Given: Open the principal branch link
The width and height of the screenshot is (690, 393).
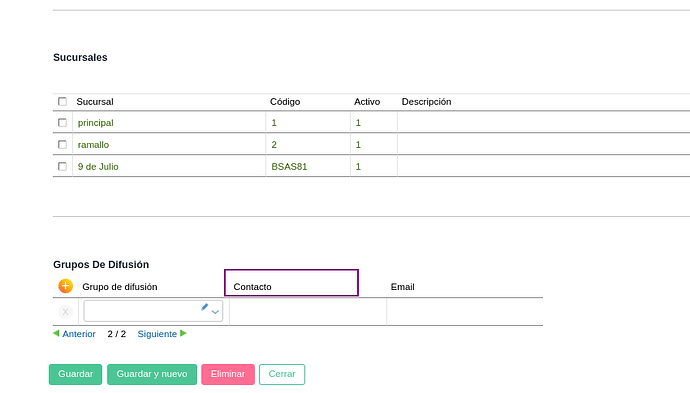Looking at the screenshot, I should click(x=95, y=123).
